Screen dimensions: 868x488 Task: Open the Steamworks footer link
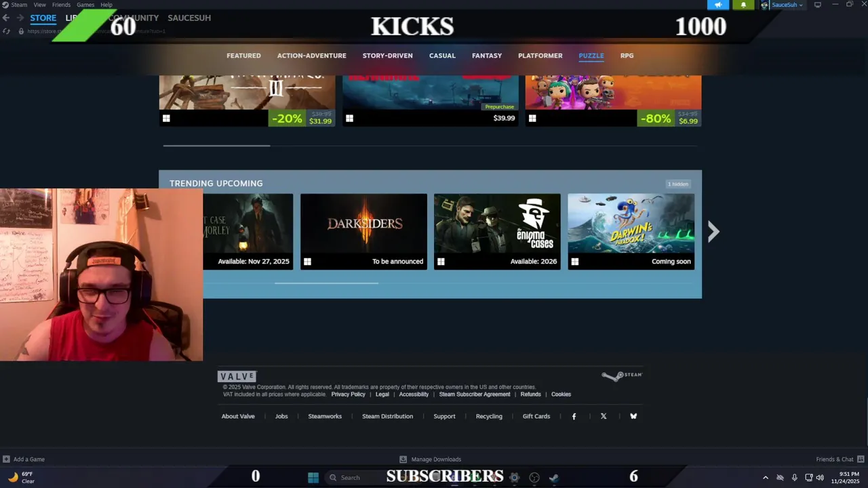325,416
